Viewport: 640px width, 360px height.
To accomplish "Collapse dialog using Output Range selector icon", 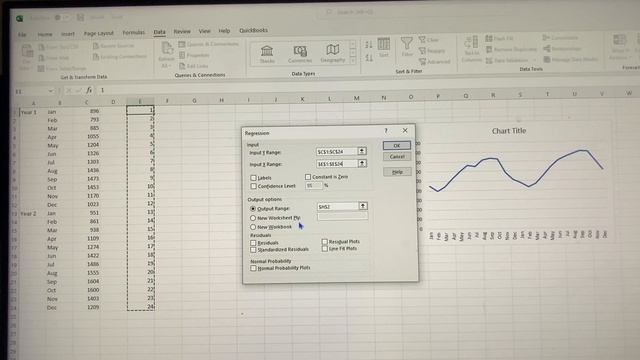I will pyautogui.click(x=363, y=206).
